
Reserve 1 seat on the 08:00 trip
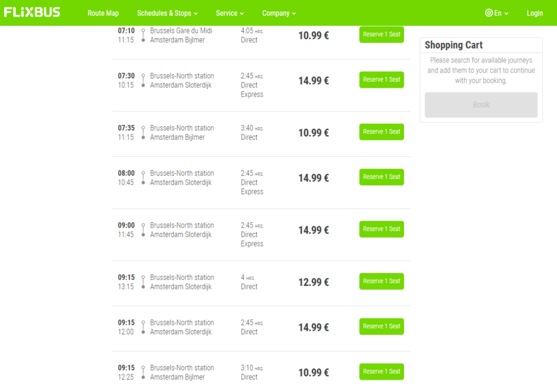point(382,177)
